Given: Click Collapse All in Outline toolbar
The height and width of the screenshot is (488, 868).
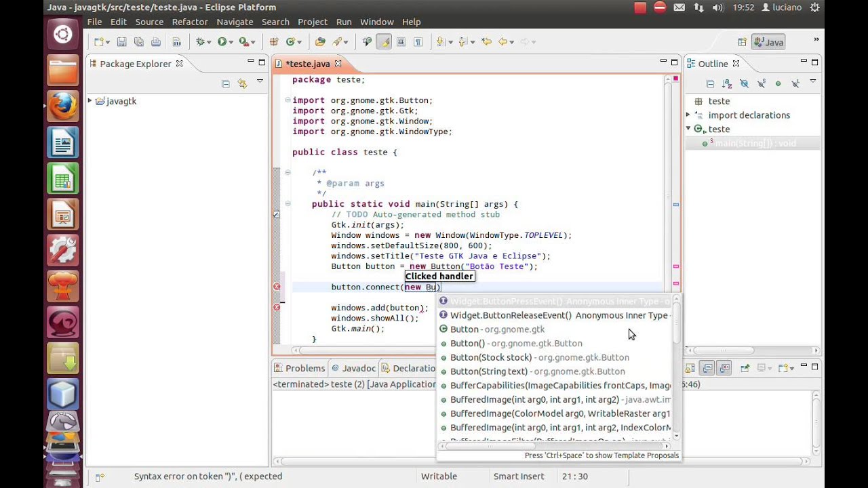Looking at the screenshot, I should [710, 83].
